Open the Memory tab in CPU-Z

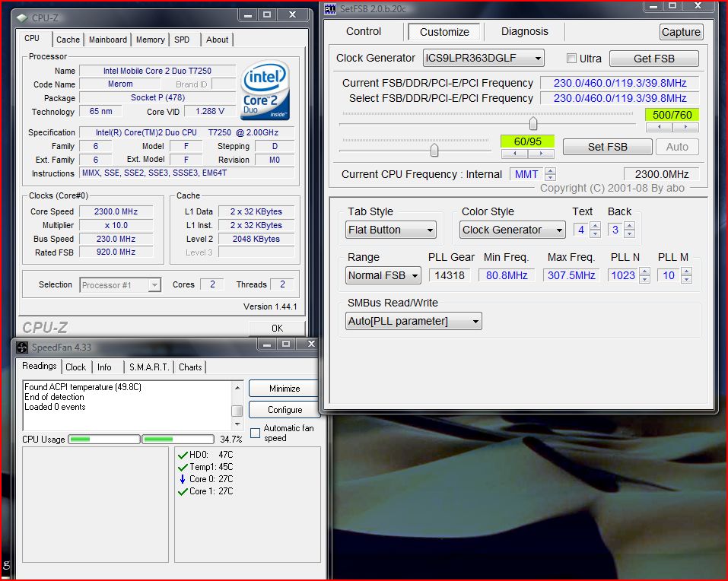[150, 40]
